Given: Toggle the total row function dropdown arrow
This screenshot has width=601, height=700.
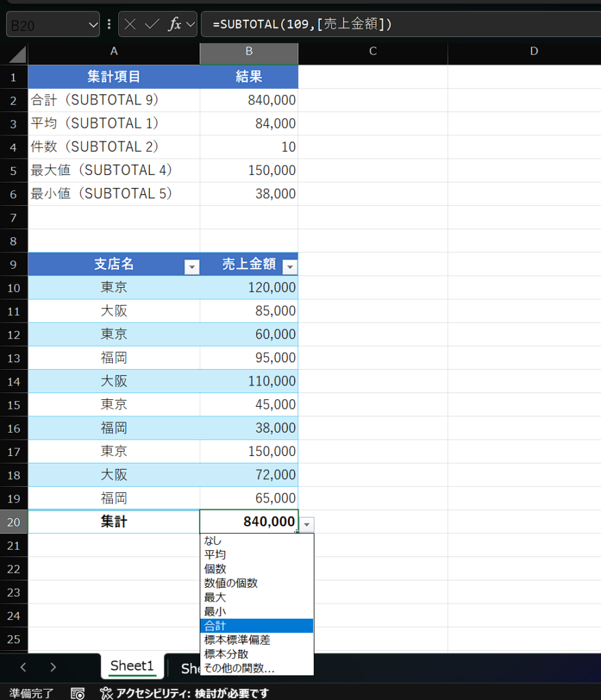Looking at the screenshot, I should 307,524.
